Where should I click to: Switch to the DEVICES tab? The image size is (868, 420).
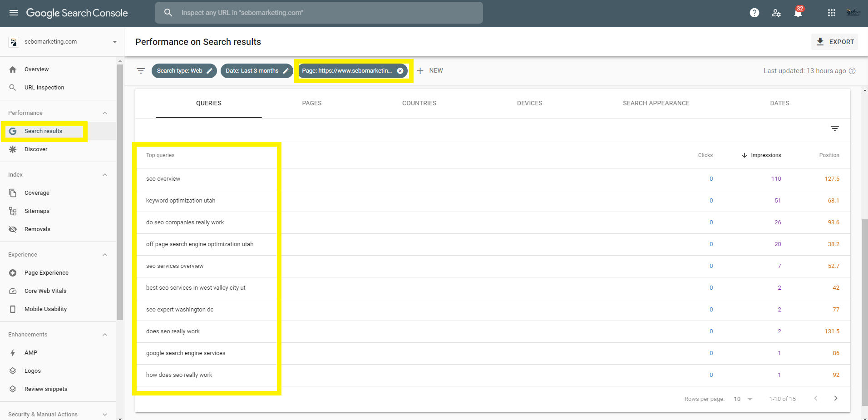[x=530, y=104]
